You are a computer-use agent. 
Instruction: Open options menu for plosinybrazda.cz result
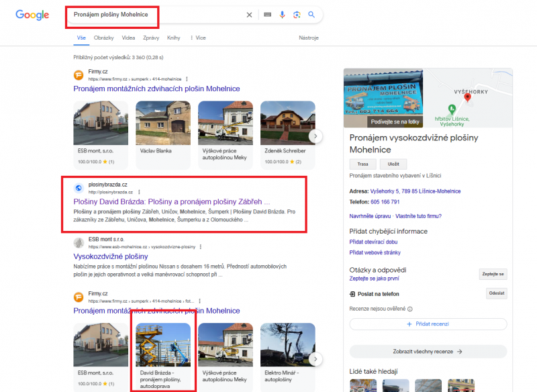(139, 192)
